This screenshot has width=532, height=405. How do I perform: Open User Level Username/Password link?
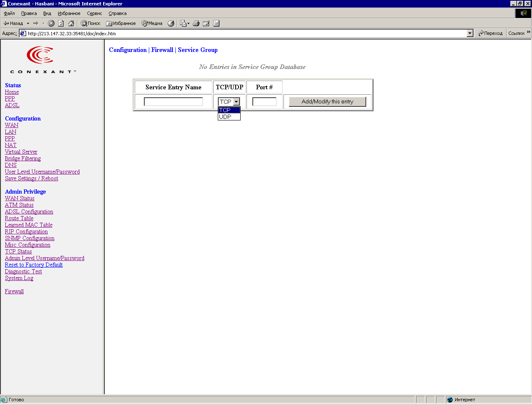pyautogui.click(x=42, y=172)
